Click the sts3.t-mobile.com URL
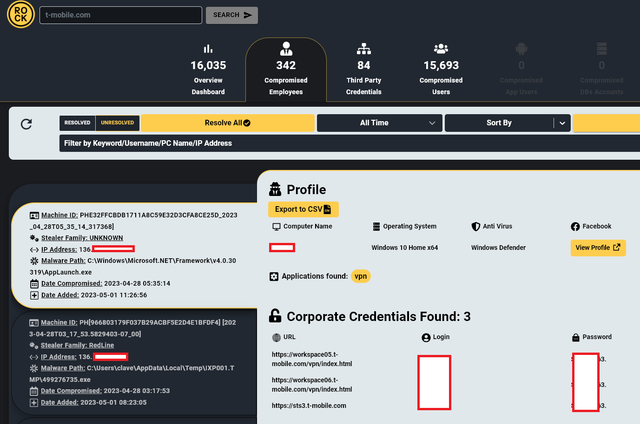The width and height of the screenshot is (640, 424). click(309, 406)
